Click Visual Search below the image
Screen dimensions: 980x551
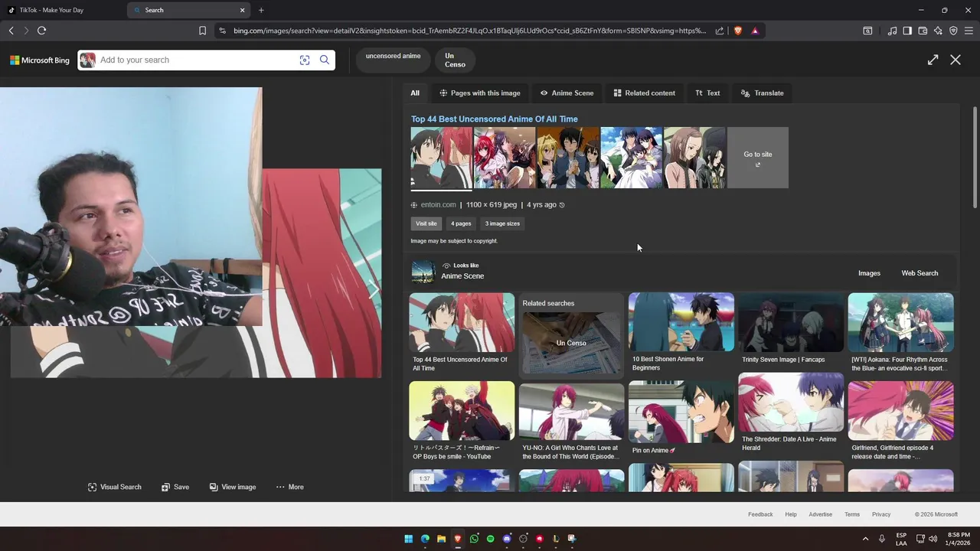115,487
